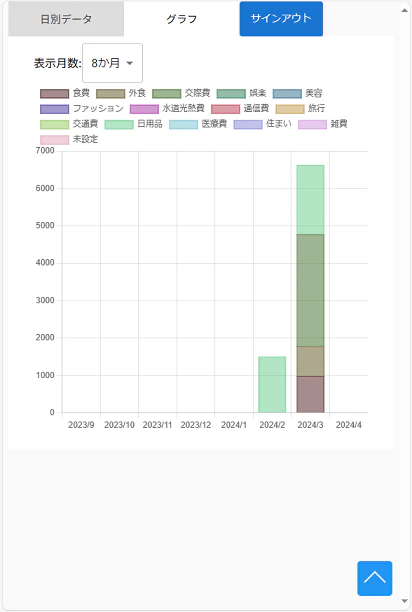This screenshot has width=412, height=612.
Task: Switch to the 日別データ tab
Action: (x=66, y=19)
